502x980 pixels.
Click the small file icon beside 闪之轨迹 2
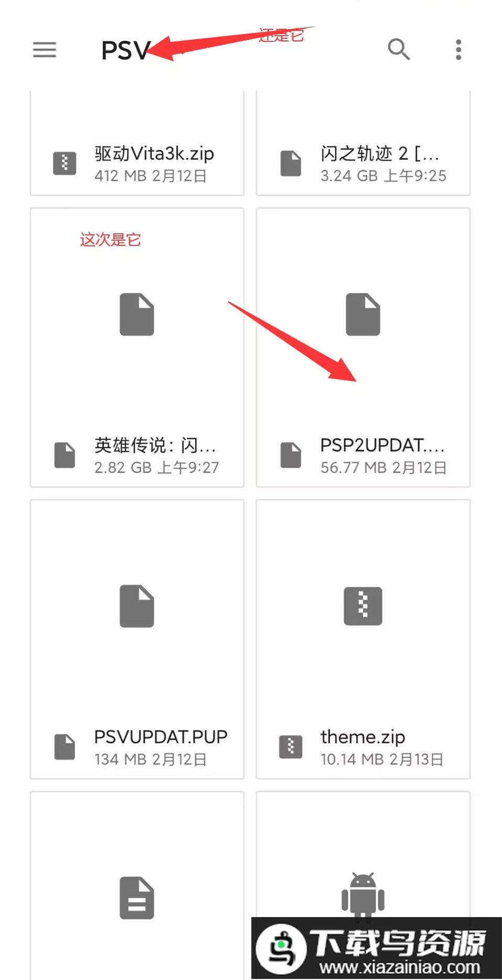(291, 163)
